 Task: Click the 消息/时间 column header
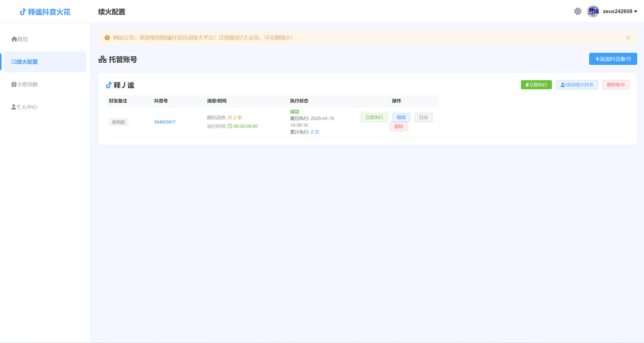click(x=216, y=101)
